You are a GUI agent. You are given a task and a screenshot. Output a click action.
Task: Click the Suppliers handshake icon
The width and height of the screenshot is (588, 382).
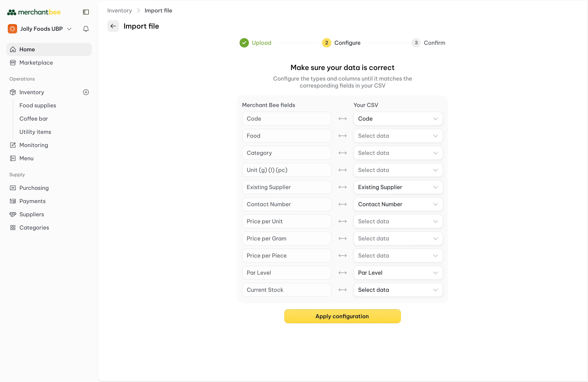click(x=13, y=214)
